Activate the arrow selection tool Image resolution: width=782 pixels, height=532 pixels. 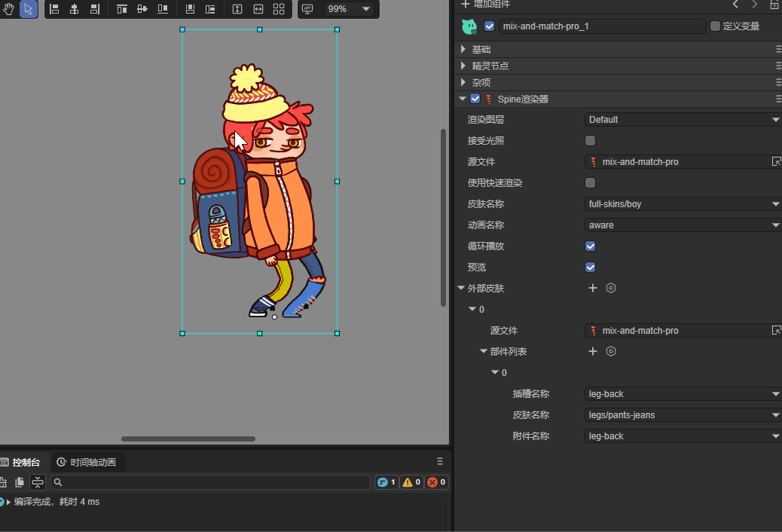click(29, 9)
